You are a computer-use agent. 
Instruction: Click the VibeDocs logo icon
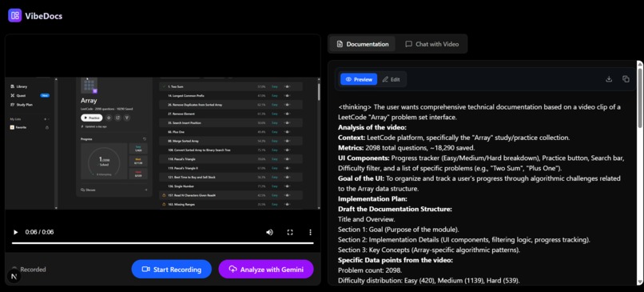coord(15,16)
